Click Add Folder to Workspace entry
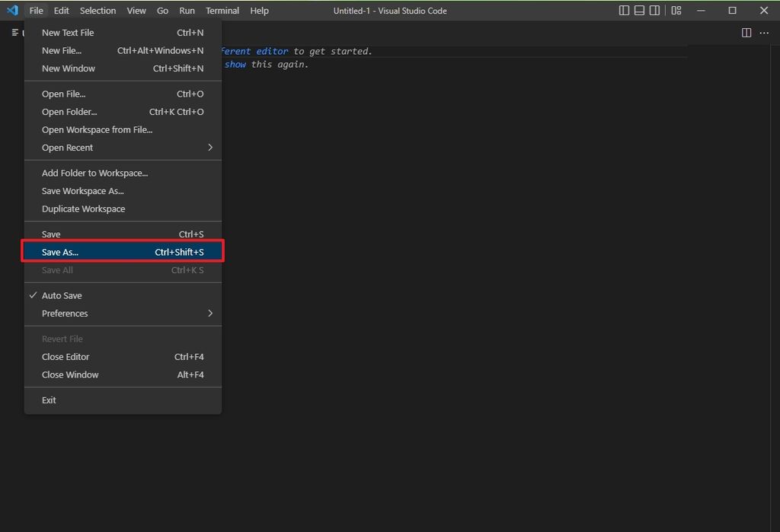Viewport: 780px width, 532px height. point(94,173)
